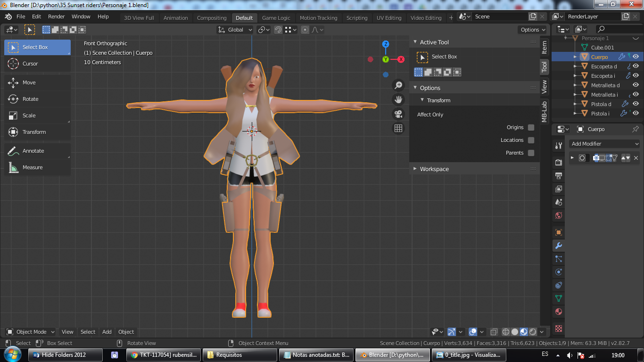Open the Object Constraints properties tab
Image resolution: width=644 pixels, height=362 pixels.
coord(559,285)
